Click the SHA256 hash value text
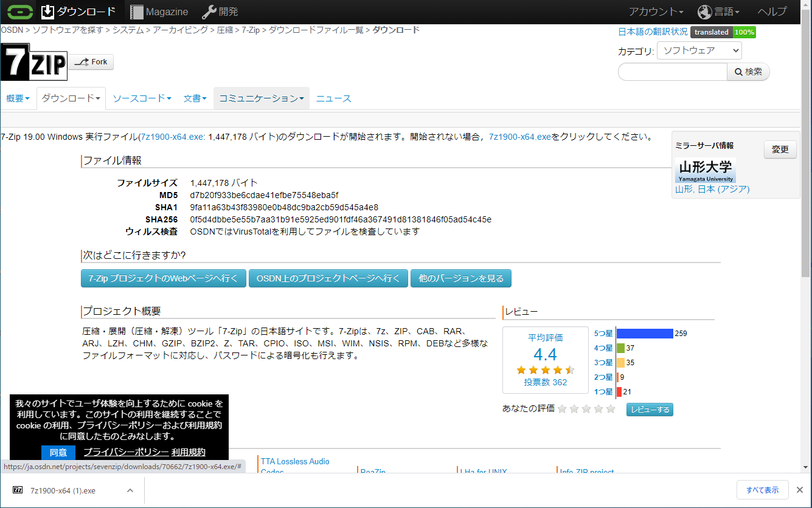This screenshot has width=812, height=508. [341, 219]
